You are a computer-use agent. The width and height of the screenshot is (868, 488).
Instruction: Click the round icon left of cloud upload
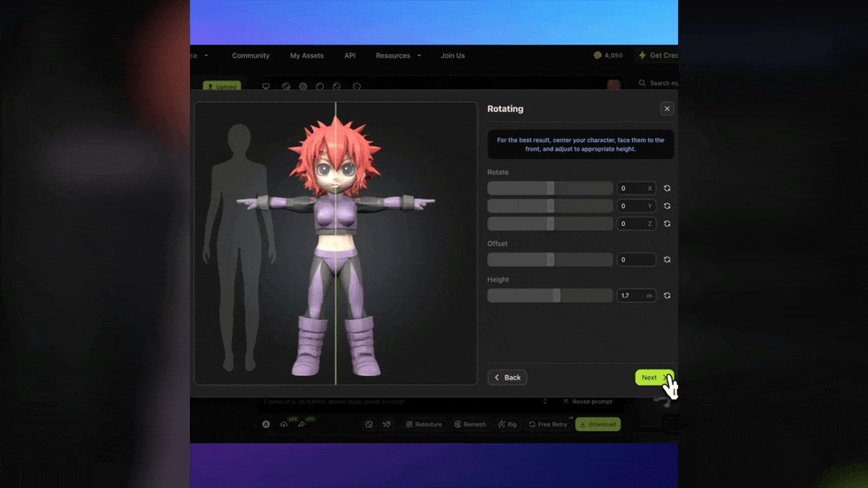click(x=266, y=425)
